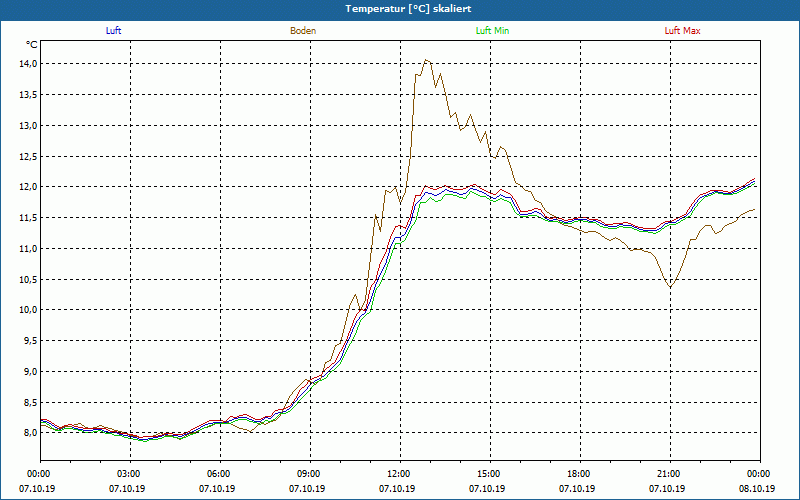Click the 06:00 time axis label
800x500 pixels.
pos(217,474)
